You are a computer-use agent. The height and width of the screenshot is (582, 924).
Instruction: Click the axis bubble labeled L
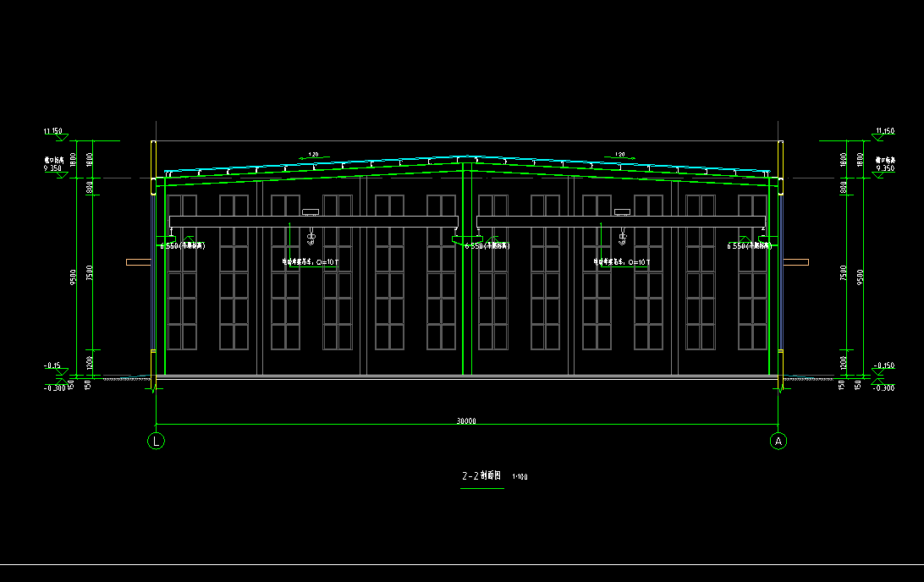(x=156, y=441)
